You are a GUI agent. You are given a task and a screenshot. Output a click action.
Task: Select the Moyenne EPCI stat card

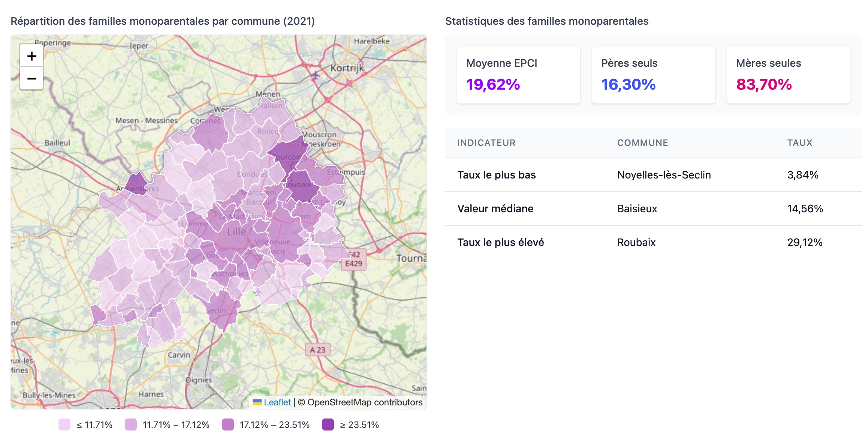click(x=519, y=74)
